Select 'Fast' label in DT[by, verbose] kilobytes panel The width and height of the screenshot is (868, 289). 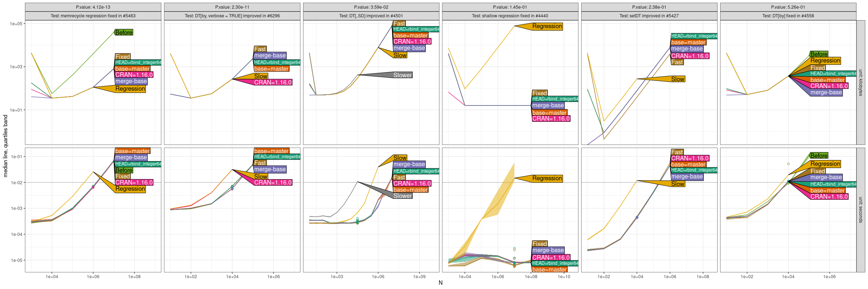pyautogui.click(x=260, y=49)
